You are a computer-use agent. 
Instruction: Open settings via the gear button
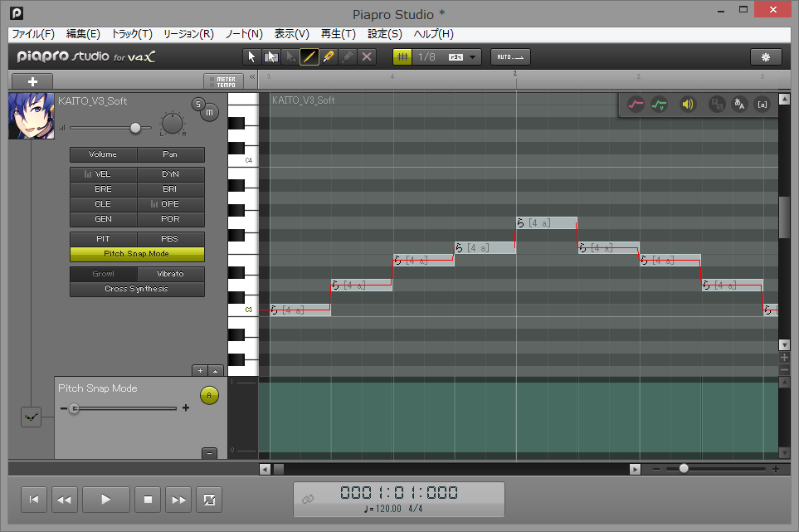click(x=766, y=56)
